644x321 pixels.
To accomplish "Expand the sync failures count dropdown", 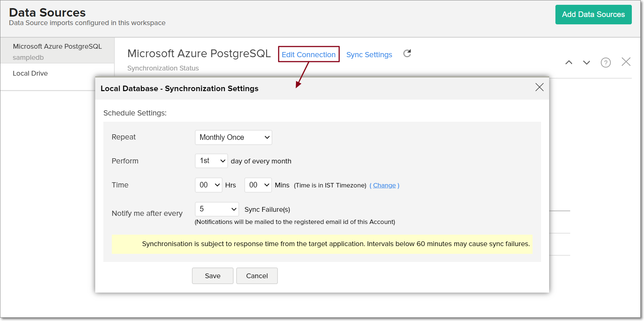I will click(x=217, y=209).
